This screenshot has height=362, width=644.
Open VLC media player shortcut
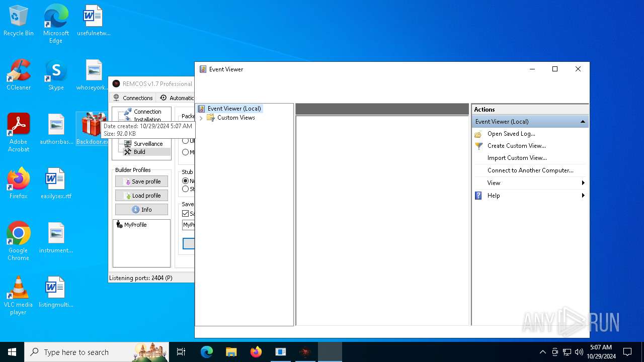point(19,296)
